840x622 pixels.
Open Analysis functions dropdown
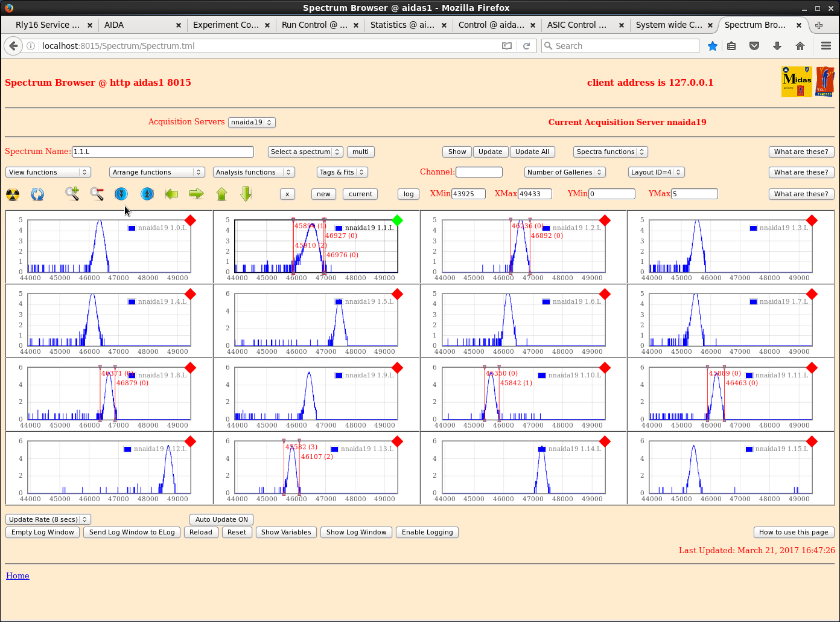pos(253,172)
